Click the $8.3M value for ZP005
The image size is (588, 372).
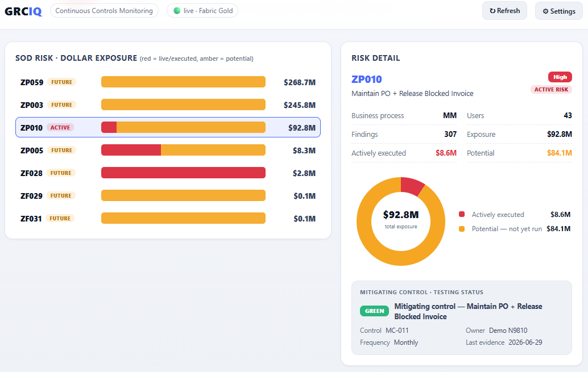coord(304,151)
